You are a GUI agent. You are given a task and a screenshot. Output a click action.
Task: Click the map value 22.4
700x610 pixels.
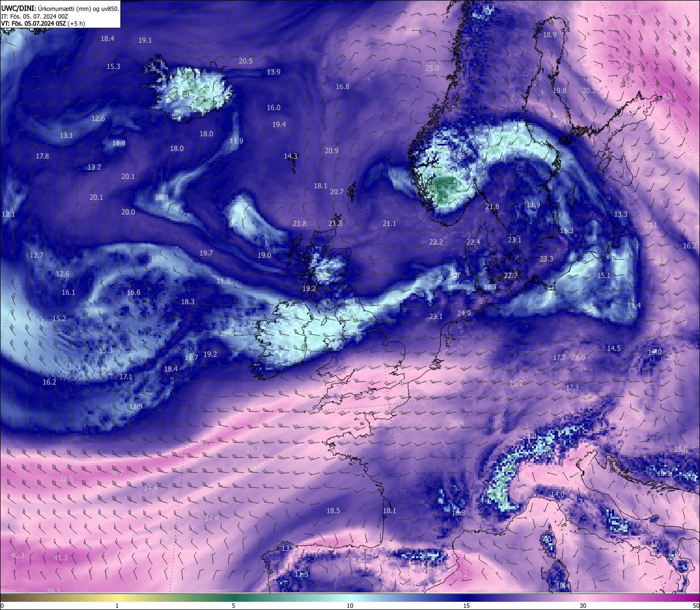(x=473, y=242)
